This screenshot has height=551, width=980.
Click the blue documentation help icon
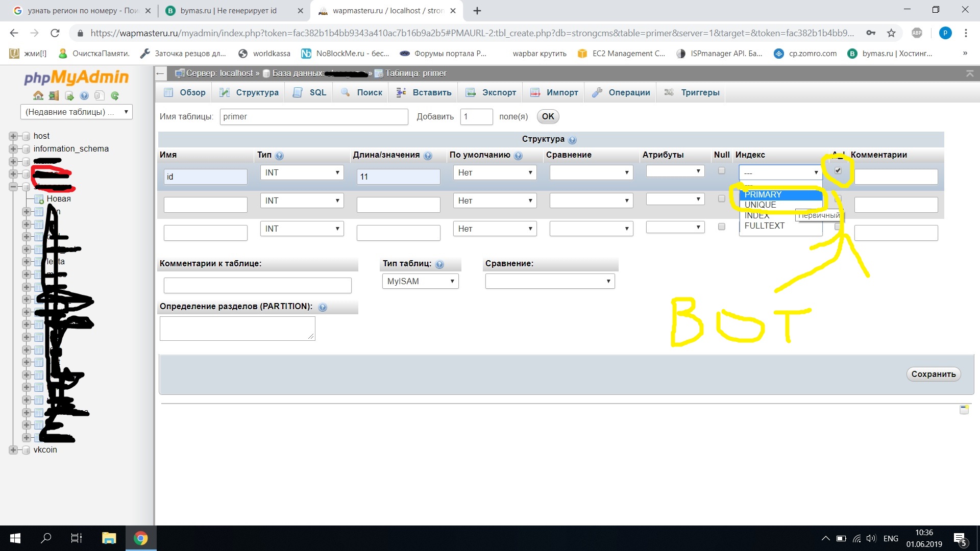coord(84,95)
